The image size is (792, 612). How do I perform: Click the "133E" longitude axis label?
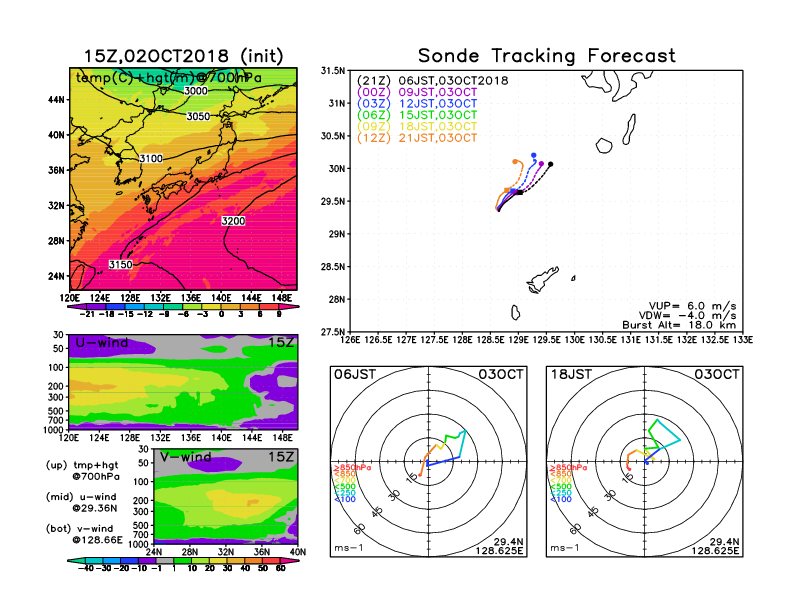click(x=743, y=340)
